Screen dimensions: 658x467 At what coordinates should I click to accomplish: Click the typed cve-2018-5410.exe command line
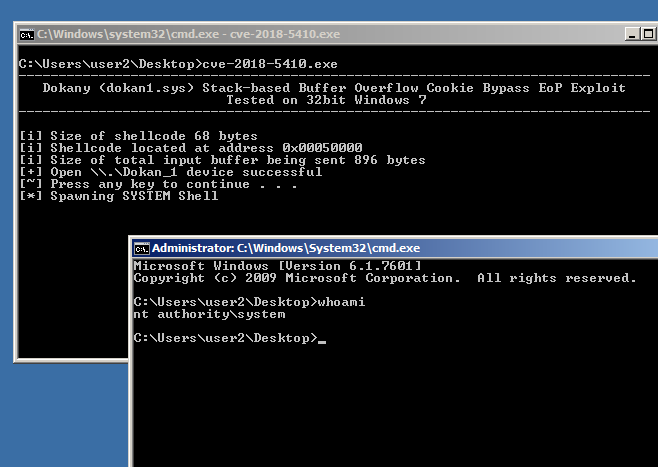(x=178, y=64)
